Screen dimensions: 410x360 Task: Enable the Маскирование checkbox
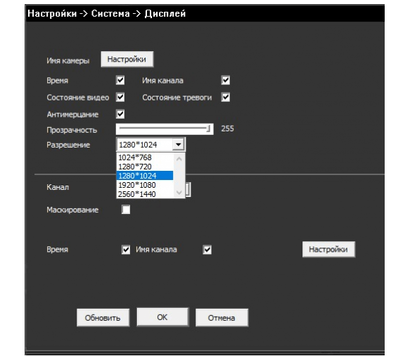(x=126, y=210)
